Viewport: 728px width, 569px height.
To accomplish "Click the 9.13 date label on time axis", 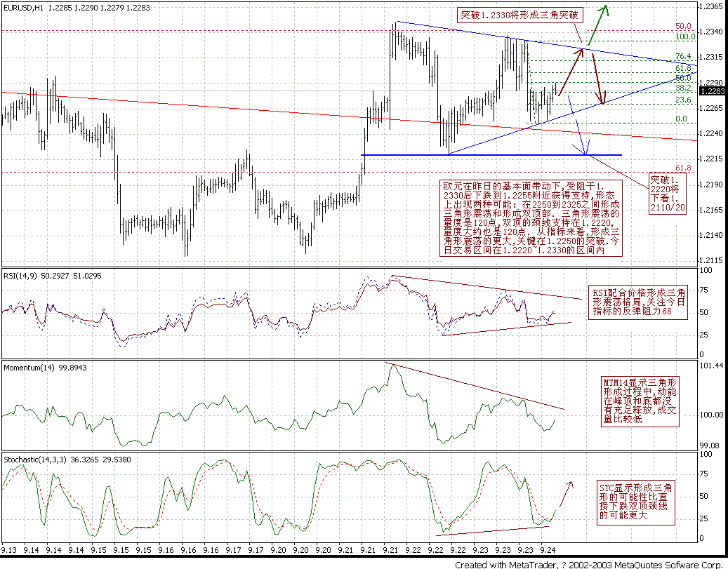I will point(9,550).
